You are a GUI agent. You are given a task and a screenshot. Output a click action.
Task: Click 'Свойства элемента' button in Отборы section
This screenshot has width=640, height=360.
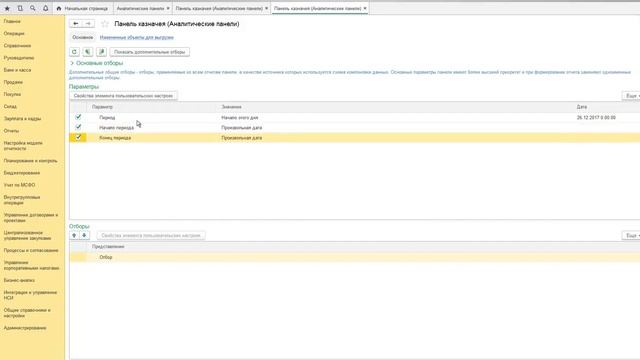point(151,236)
